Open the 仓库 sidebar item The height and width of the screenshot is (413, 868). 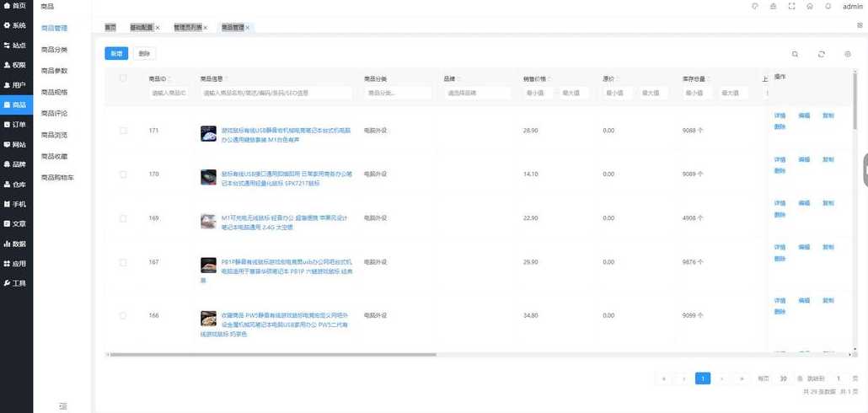click(15, 185)
